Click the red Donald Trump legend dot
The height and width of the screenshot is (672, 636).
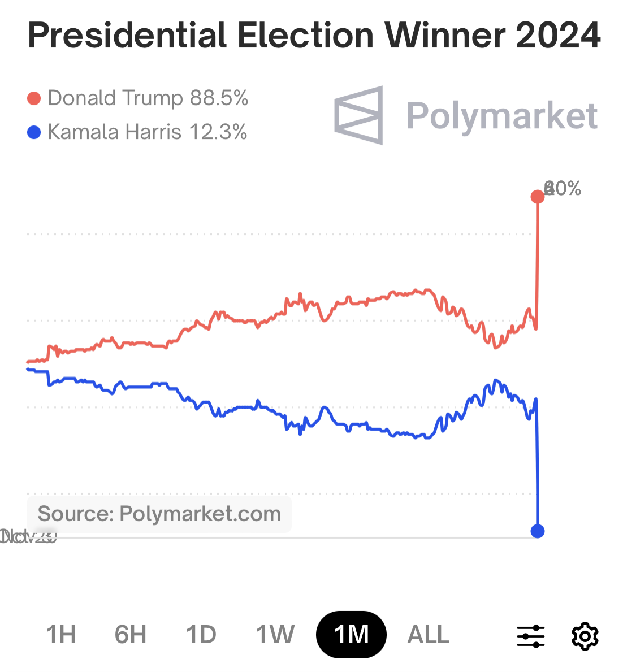click(34, 98)
